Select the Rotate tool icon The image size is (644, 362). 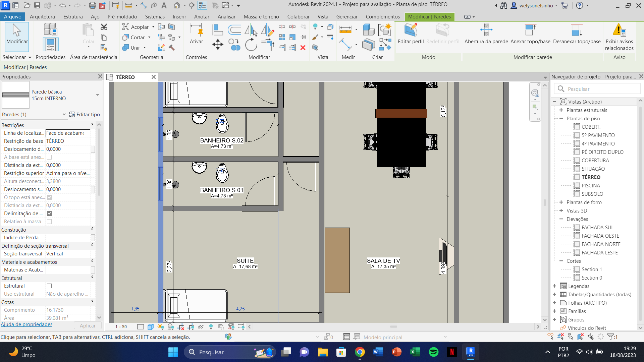(x=251, y=45)
